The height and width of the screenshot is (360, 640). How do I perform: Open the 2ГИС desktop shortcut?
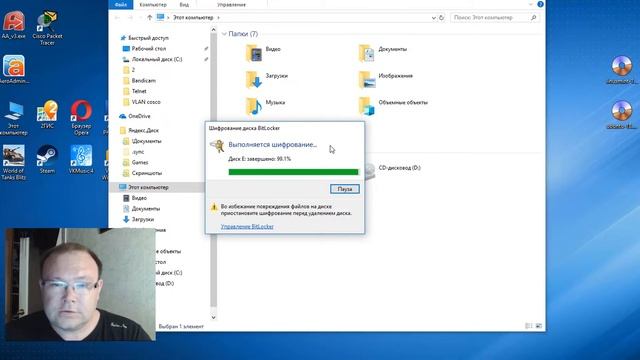pyautogui.click(x=47, y=115)
